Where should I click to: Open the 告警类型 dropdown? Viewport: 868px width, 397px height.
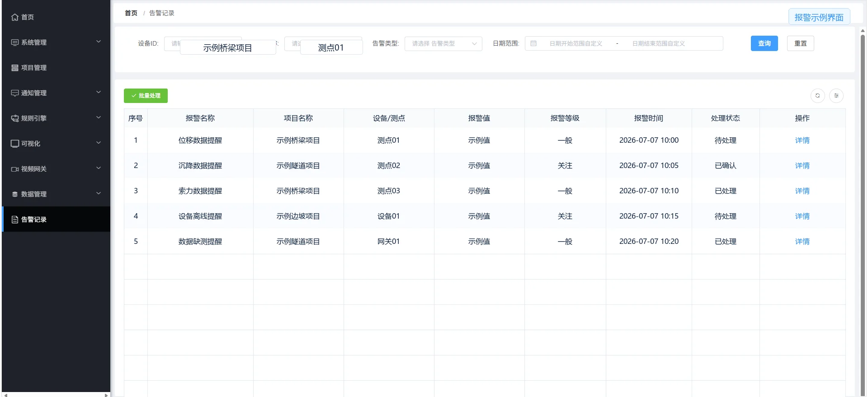tap(443, 43)
